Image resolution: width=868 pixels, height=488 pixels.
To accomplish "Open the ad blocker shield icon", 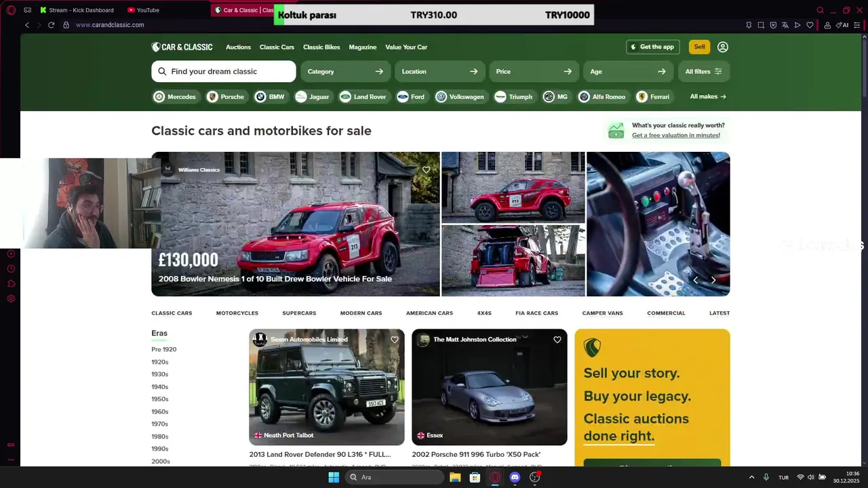I will pos(773,25).
